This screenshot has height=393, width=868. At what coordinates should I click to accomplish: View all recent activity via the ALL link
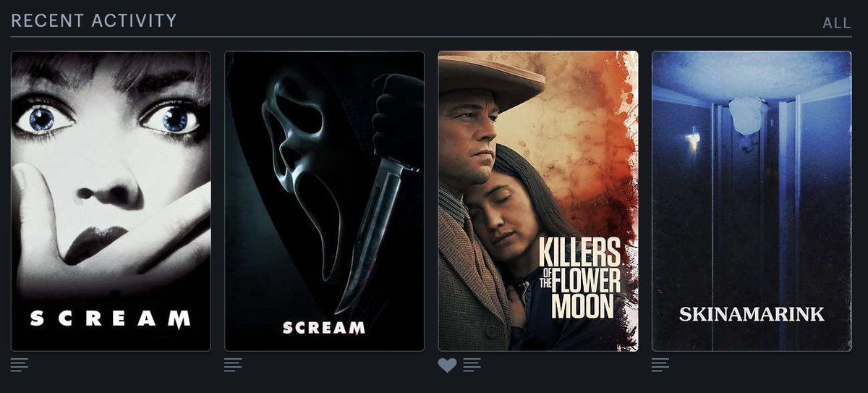tap(837, 23)
